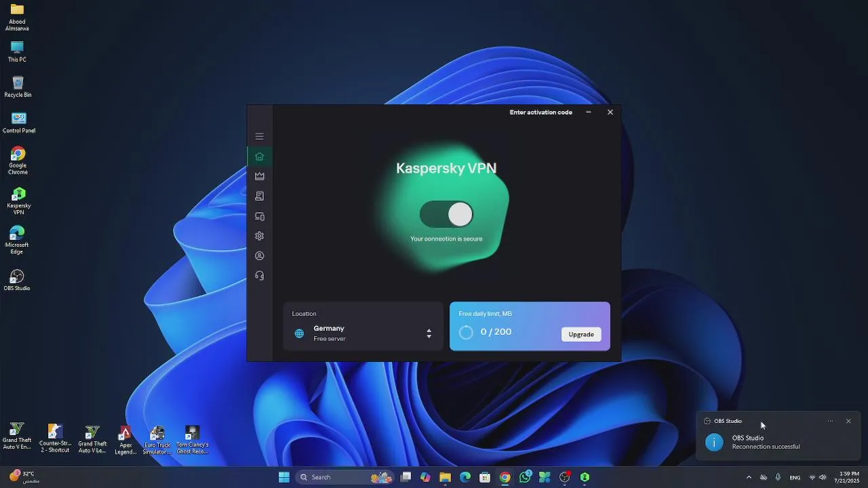Image resolution: width=868 pixels, height=488 pixels.
Task: Select the Apex Legends desktop shortcut
Action: [125, 440]
